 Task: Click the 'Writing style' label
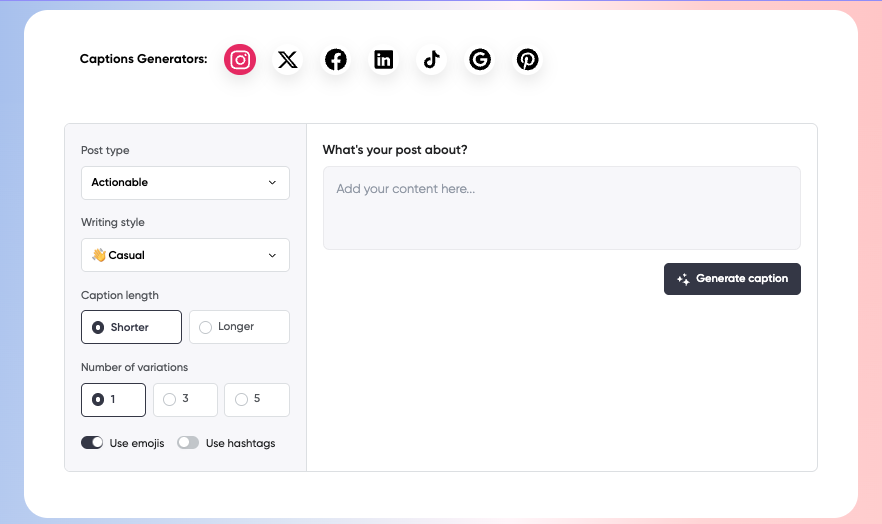(112, 222)
